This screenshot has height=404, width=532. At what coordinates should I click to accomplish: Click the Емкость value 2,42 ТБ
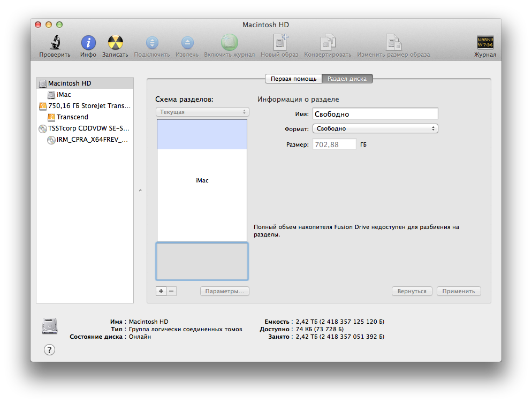click(340, 322)
